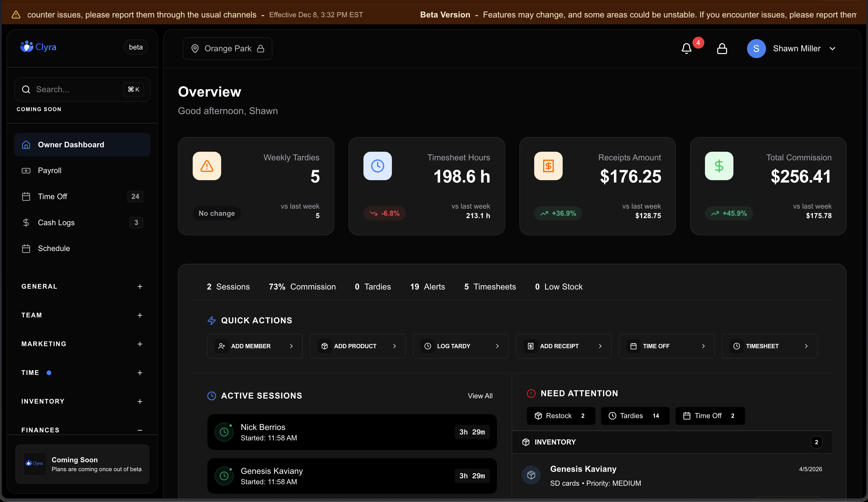Screen dimensions: 868x502
Task: Click Genesis Kaviany inventory box icon
Action: click(531, 475)
